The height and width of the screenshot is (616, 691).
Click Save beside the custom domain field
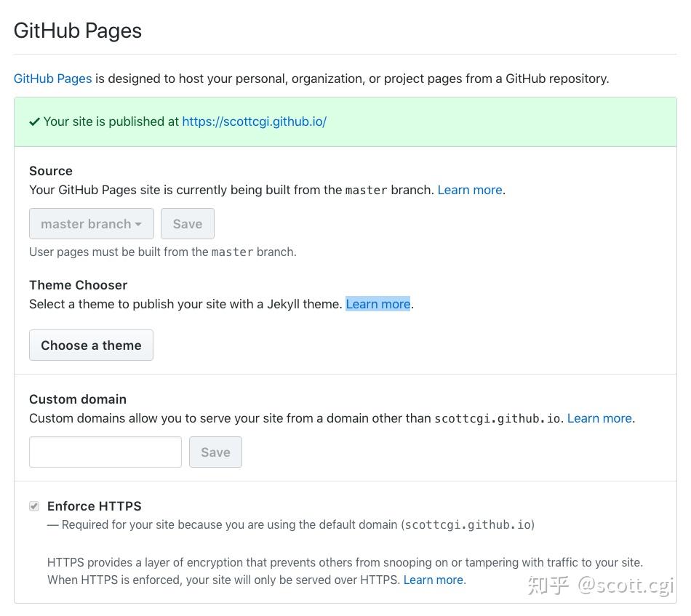click(x=215, y=452)
